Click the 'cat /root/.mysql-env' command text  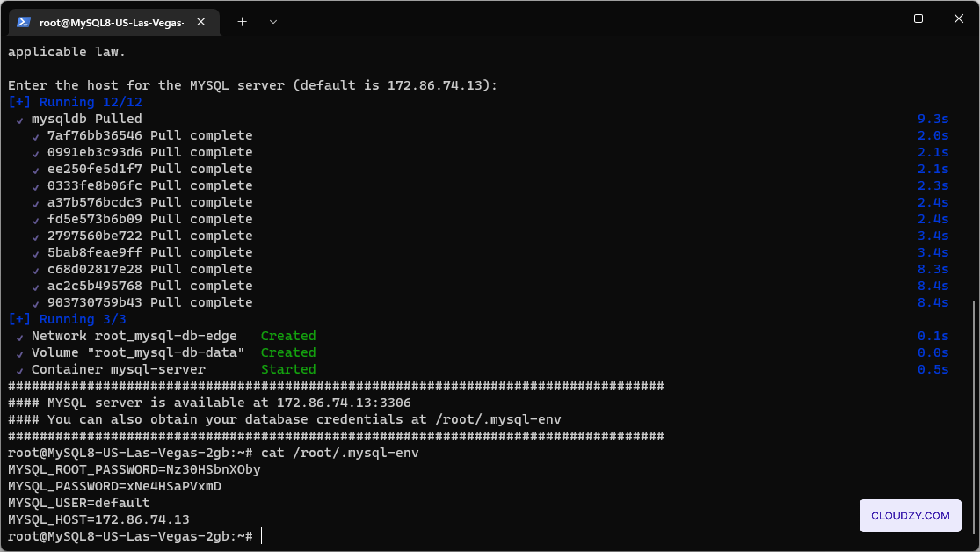tap(340, 453)
